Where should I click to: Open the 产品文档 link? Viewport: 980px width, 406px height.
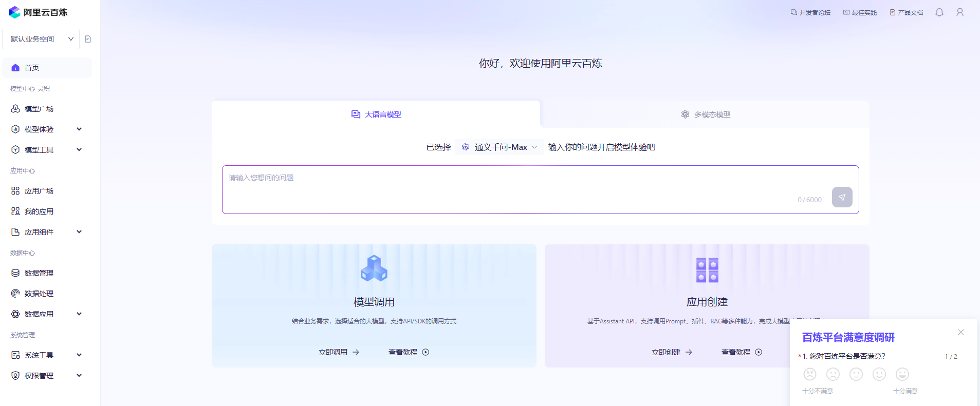[906, 12]
